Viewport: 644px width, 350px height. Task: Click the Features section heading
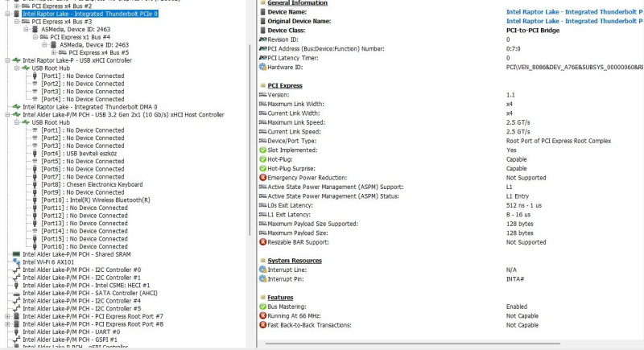(280, 298)
